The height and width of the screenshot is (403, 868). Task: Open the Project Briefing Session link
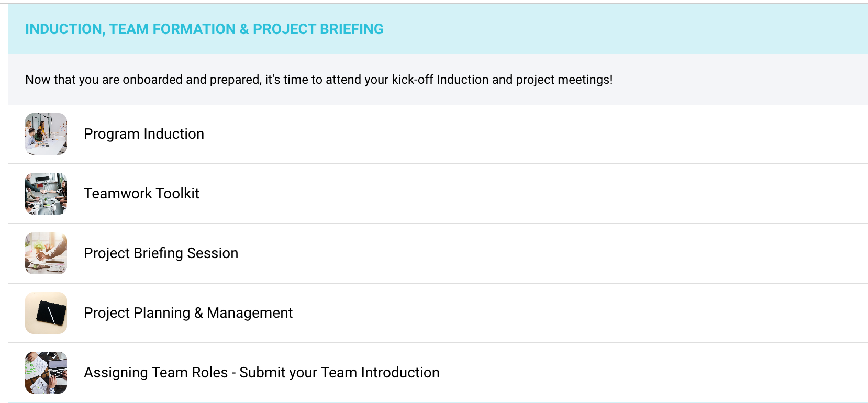pyautogui.click(x=161, y=253)
